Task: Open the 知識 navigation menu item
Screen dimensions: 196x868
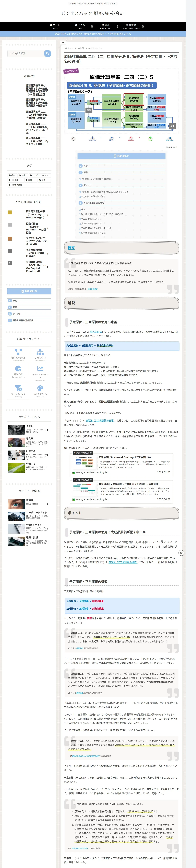Action: click(105, 26)
